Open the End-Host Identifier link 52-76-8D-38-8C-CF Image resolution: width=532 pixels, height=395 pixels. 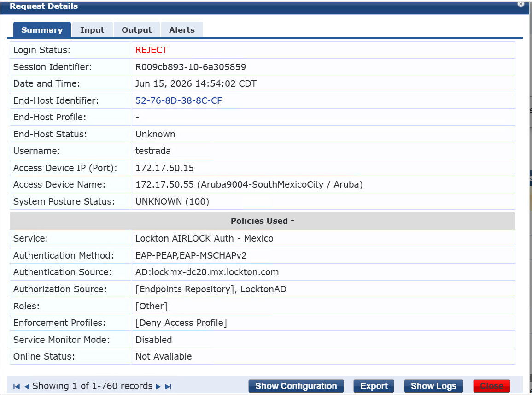179,100
